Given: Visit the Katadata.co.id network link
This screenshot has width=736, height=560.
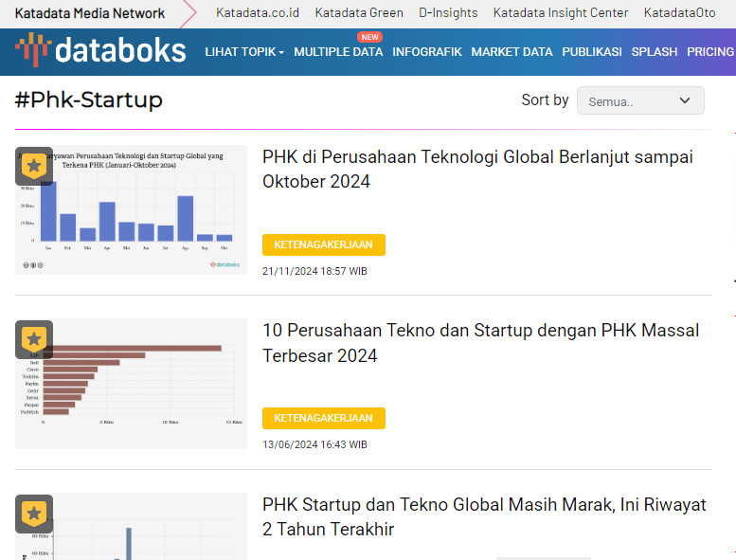Looking at the screenshot, I should [x=258, y=13].
